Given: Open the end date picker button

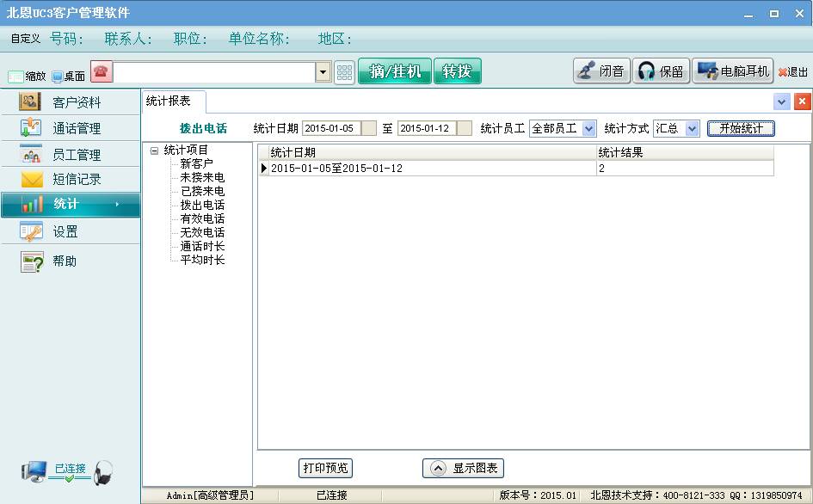Looking at the screenshot, I should [x=465, y=128].
